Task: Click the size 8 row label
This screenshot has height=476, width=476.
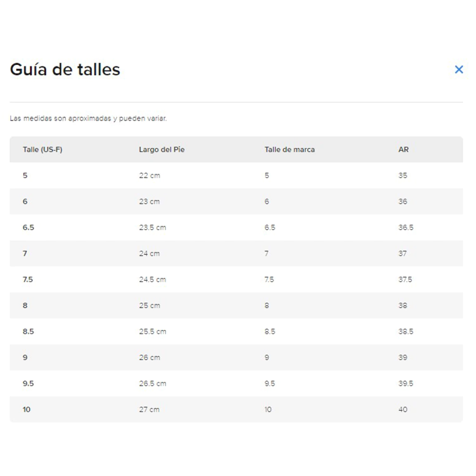Action: [x=25, y=305]
